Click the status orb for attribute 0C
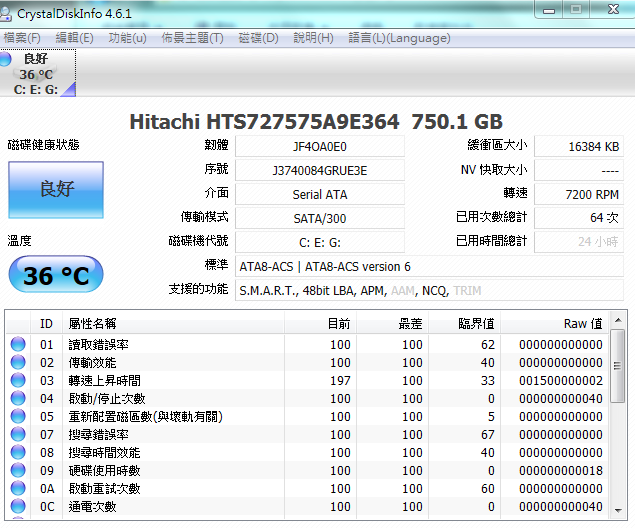 18,506
